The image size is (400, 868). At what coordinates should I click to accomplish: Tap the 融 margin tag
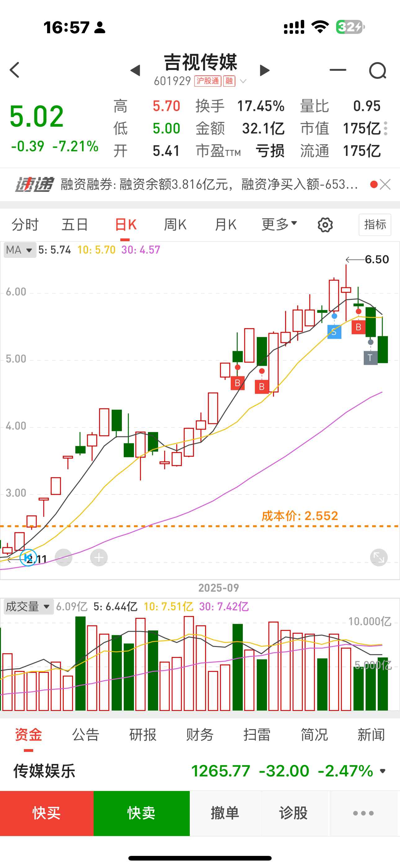point(229,81)
